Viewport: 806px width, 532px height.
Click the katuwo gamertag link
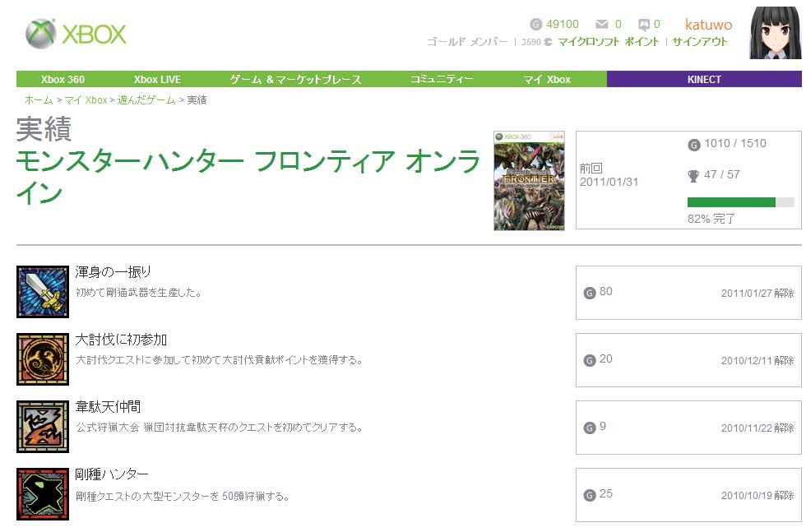click(x=708, y=24)
